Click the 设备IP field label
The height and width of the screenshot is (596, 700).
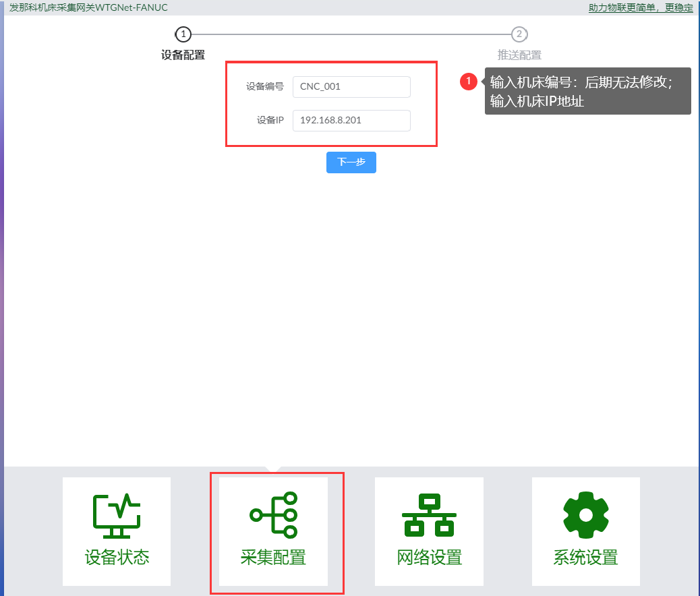click(x=270, y=121)
